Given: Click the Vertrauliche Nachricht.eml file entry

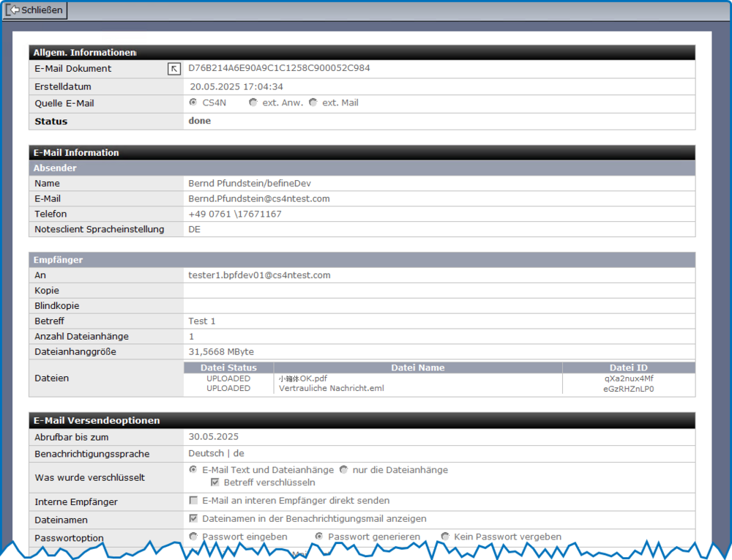Looking at the screenshot, I should [331, 389].
